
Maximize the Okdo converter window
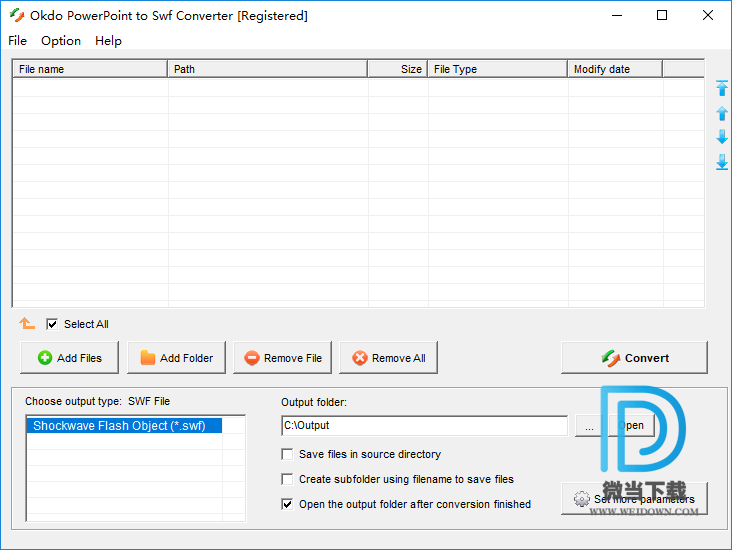click(662, 15)
